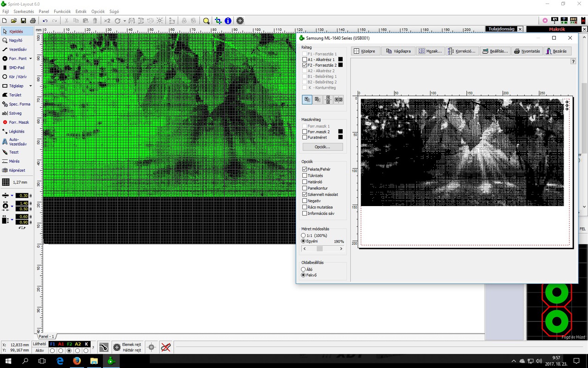
Task: Select the Álló page orientation
Action: pos(303,270)
